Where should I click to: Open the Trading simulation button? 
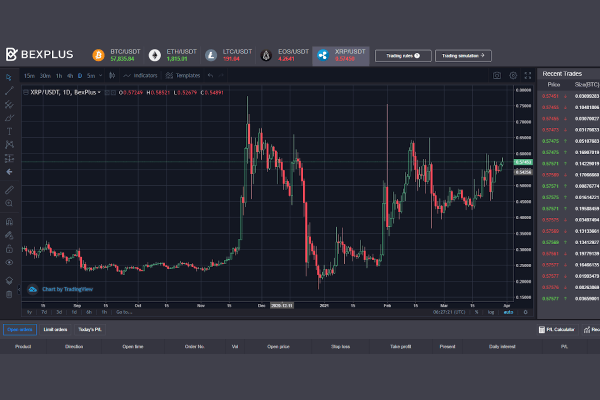(463, 56)
